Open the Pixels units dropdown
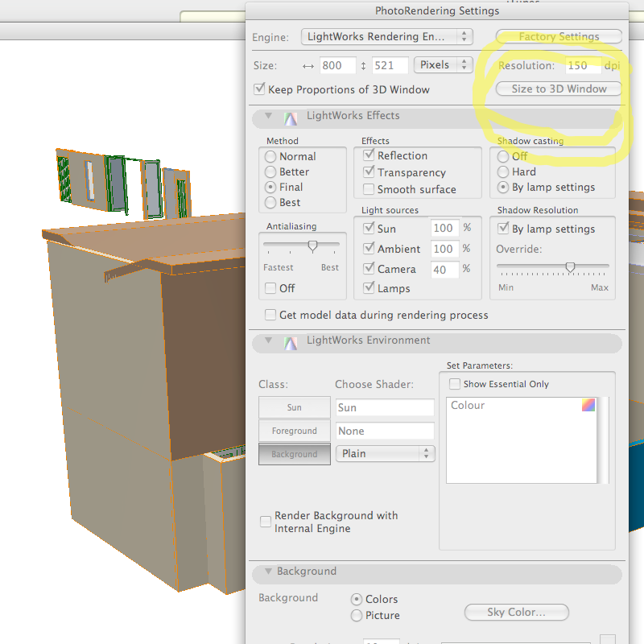 [x=444, y=65]
